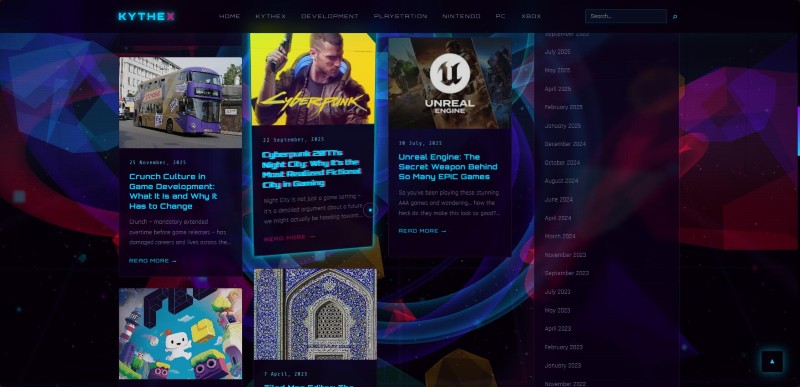Click Read More under Cyberpunk article
800x387 pixels.
(x=289, y=238)
